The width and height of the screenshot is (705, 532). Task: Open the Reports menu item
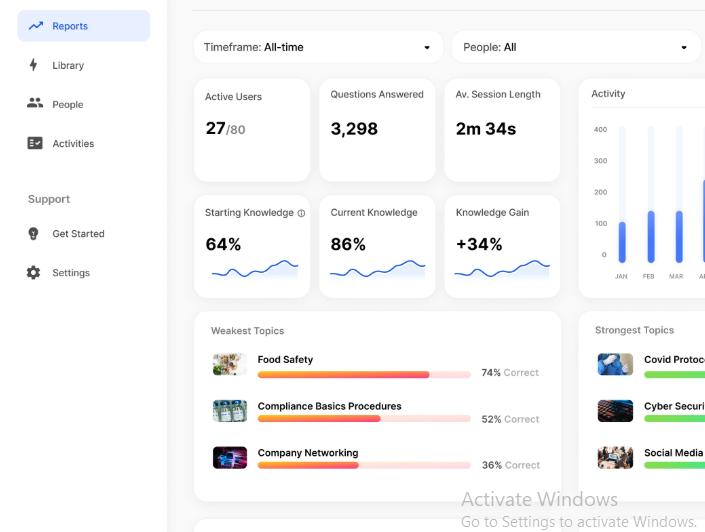coord(84,26)
